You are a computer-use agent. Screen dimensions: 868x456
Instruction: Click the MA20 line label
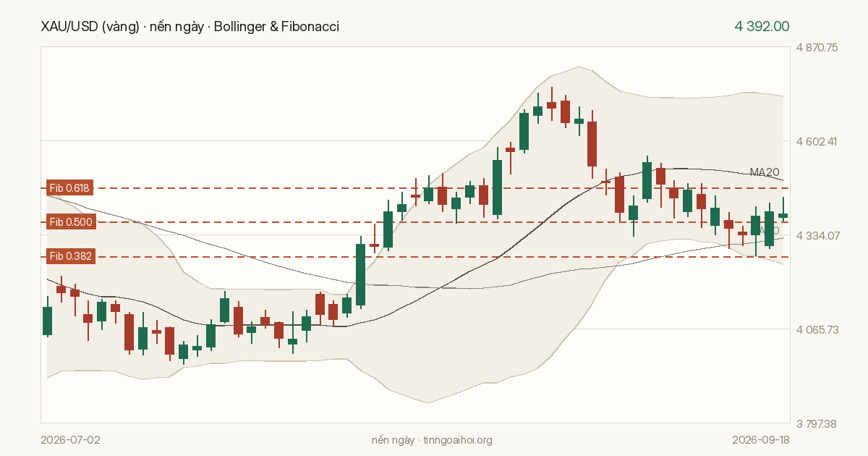(x=765, y=172)
